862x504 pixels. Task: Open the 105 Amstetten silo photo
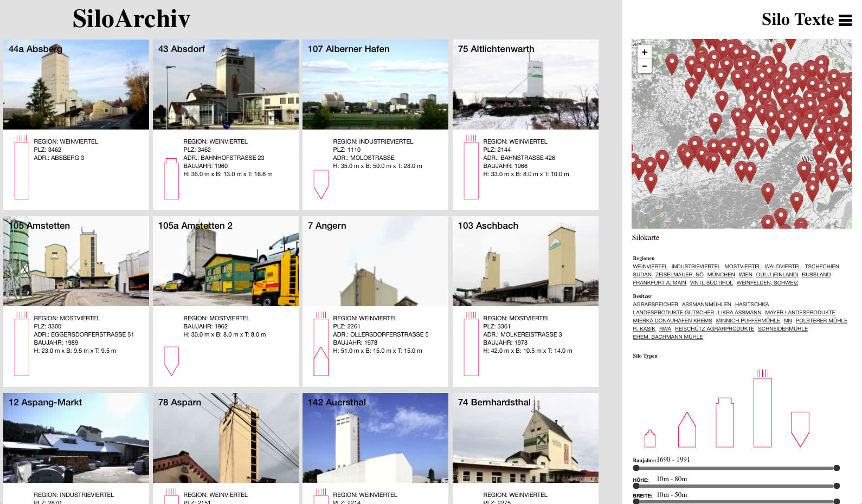click(76, 261)
